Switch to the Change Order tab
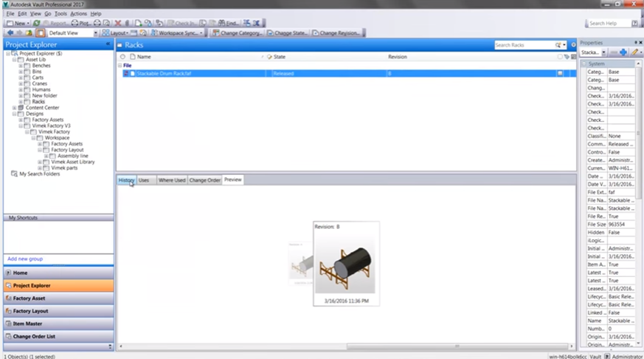Screen dimensions: 644x359 click(204, 180)
